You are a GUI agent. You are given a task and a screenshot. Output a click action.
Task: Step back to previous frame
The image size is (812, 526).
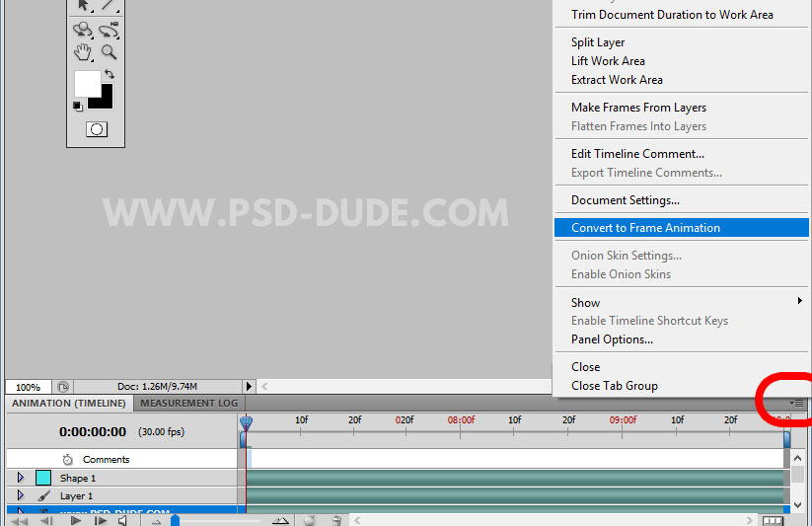[x=46, y=521]
